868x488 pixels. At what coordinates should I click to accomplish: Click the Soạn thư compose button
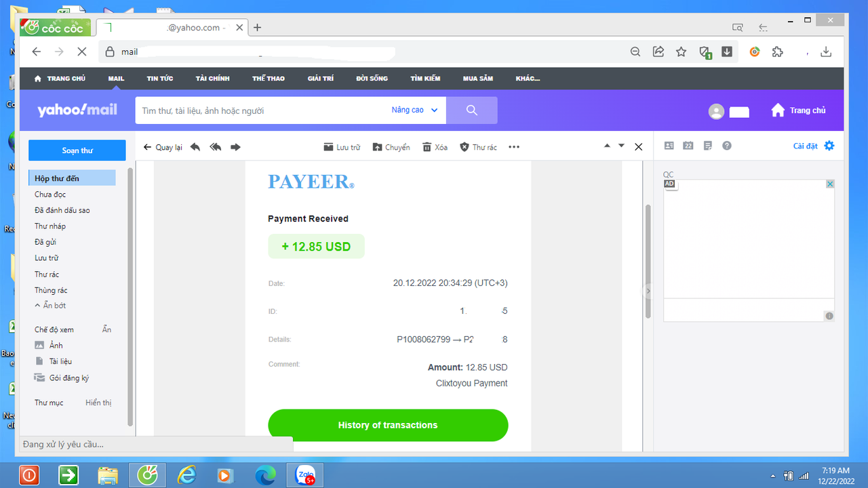(x=77, y=150)
